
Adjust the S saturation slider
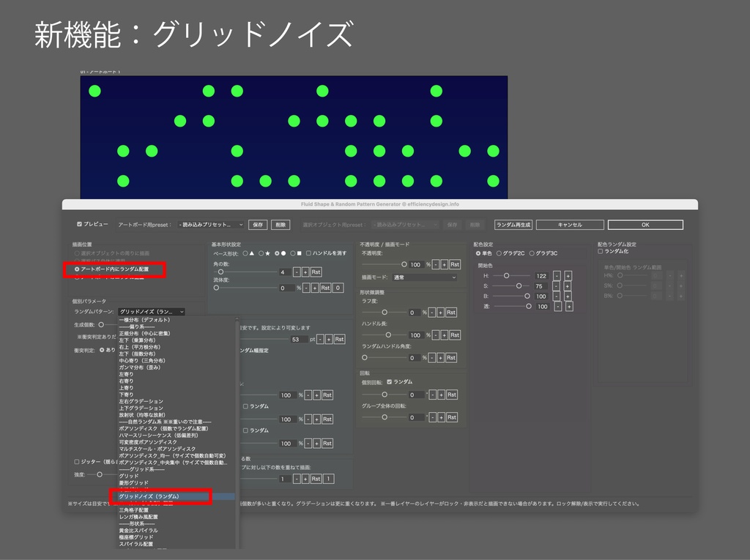click(x=519, y=285)
